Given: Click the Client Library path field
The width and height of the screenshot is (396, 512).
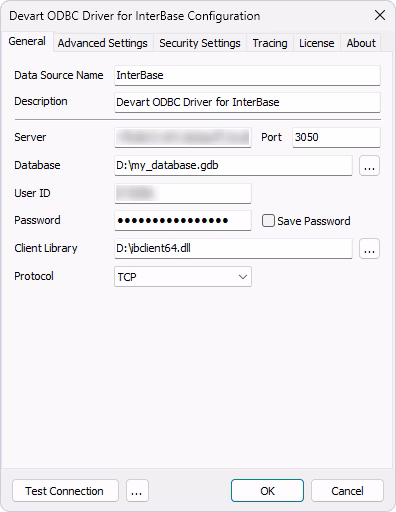Looking at the screenshot, I should pos(233,248).
